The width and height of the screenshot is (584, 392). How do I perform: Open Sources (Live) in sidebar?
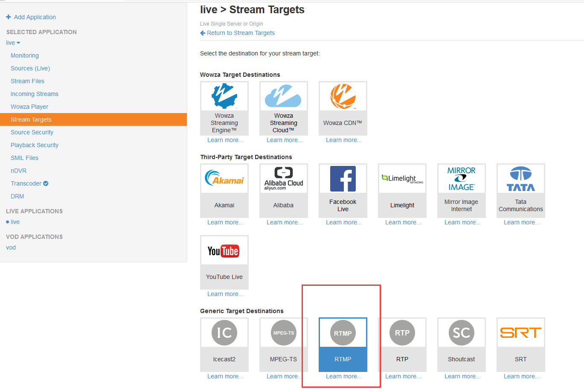(x=30, y=68)
